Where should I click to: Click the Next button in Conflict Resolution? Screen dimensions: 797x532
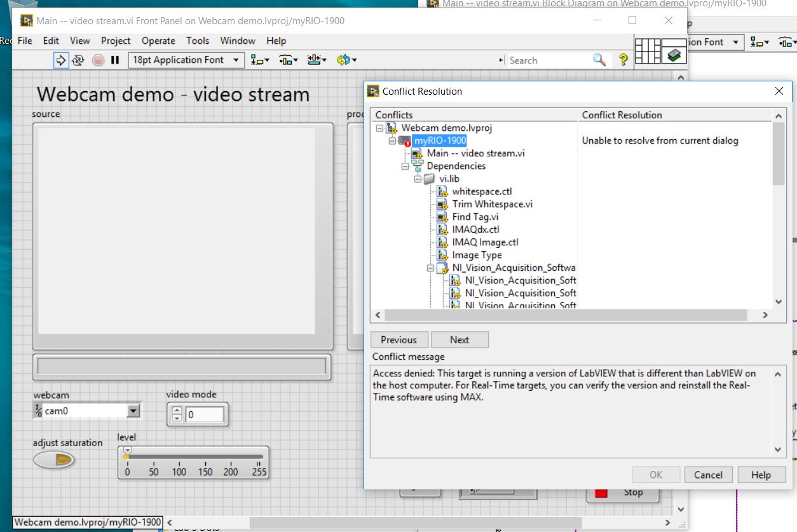(460, 339)
